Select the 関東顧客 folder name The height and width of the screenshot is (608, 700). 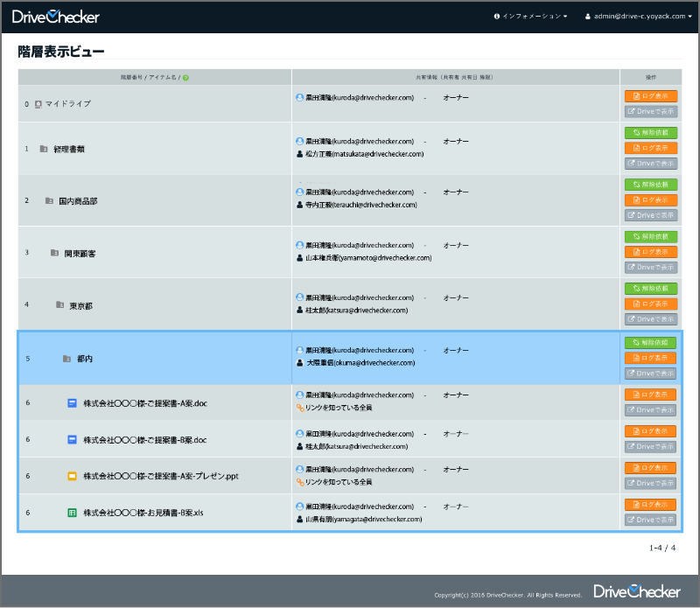click(80, 254)
